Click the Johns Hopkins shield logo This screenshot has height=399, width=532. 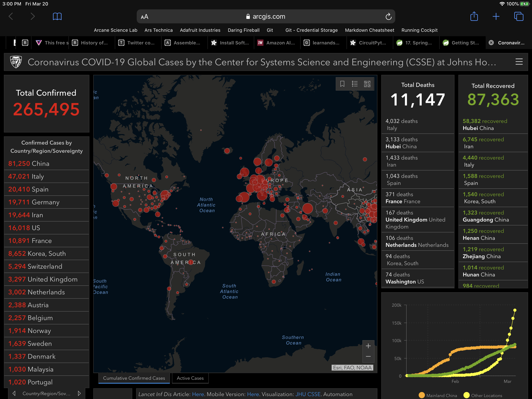click(16, 62)
